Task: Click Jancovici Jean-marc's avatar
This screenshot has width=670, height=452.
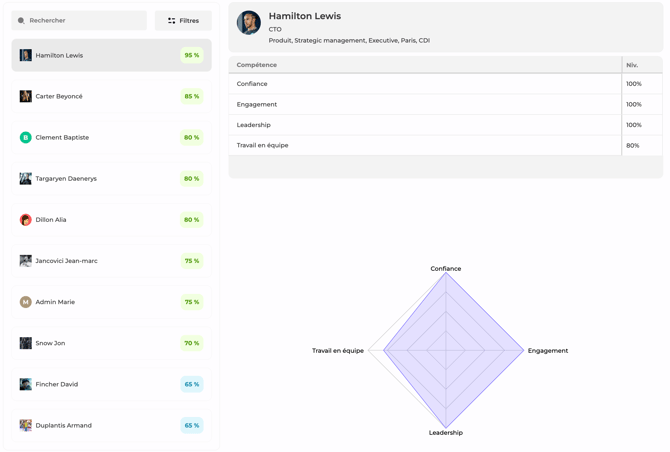Action: pos(26,261)
